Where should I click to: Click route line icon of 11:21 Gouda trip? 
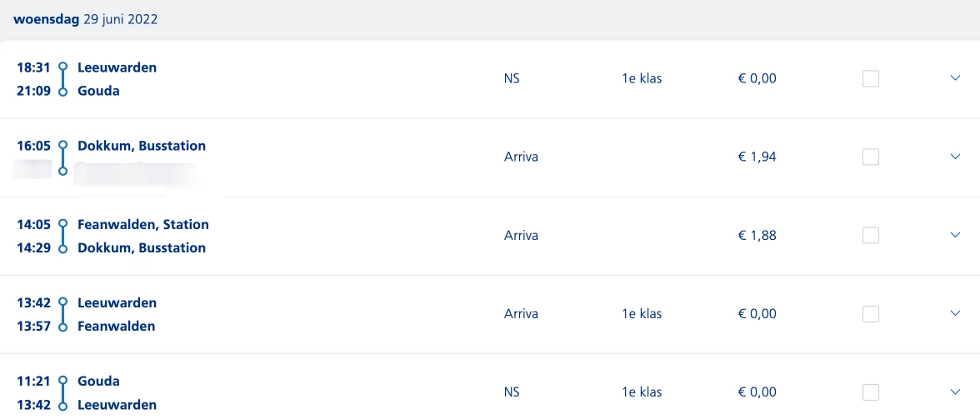point(62,392)
